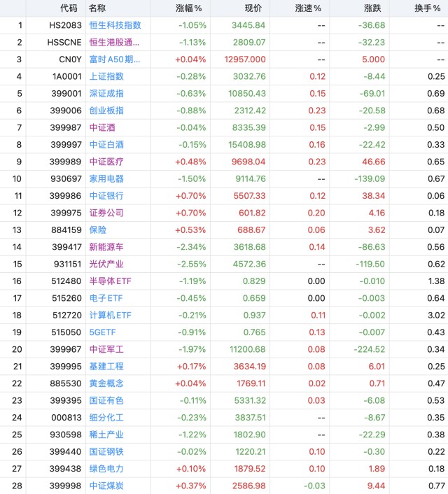This screenshot has width=448, height=494.
Task: Open 中证医疗 index
Action: click(106, 162)
